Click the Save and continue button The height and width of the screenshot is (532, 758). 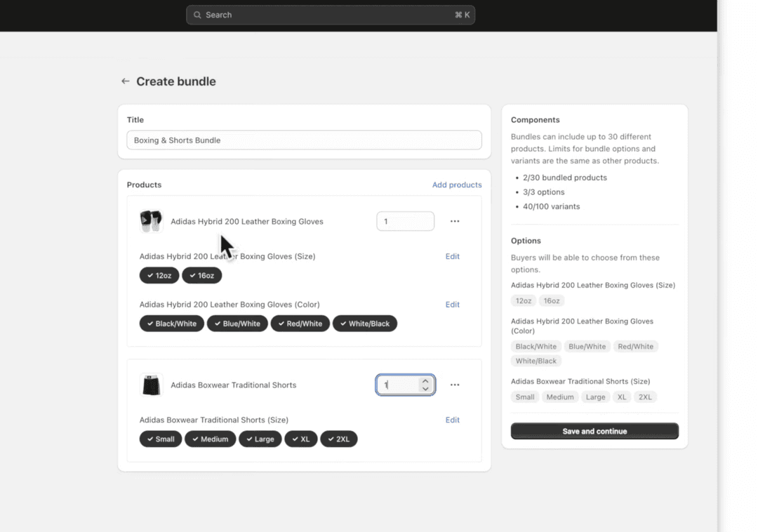pos(594,431)
